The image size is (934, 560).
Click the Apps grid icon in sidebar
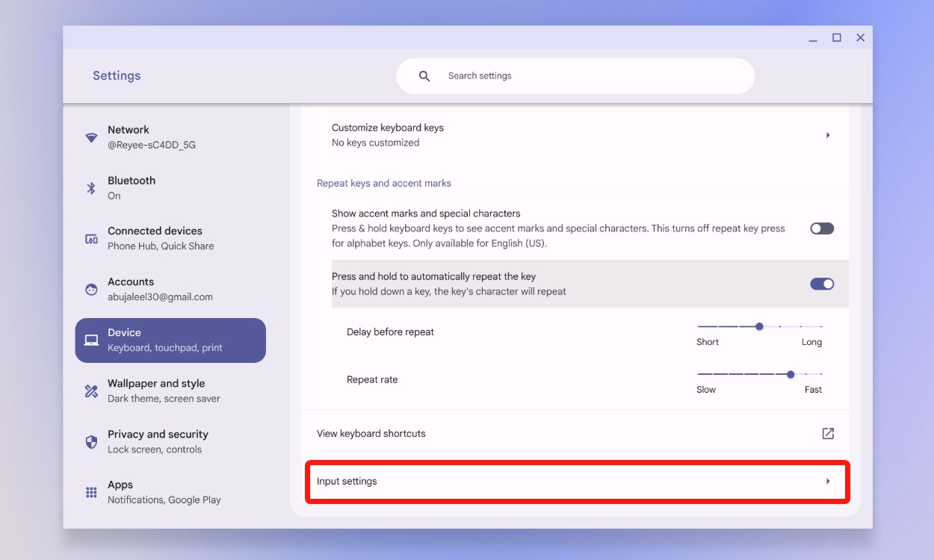[x=90, y=493]
